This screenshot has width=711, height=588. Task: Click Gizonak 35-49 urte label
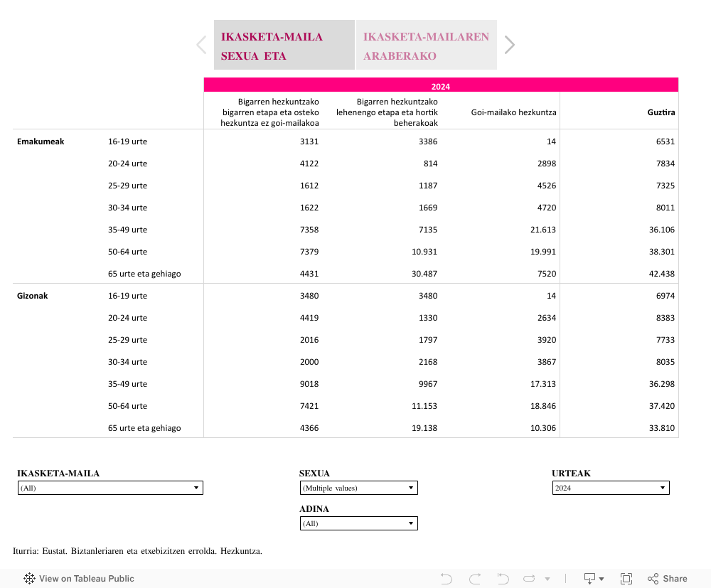pos(127,384)
